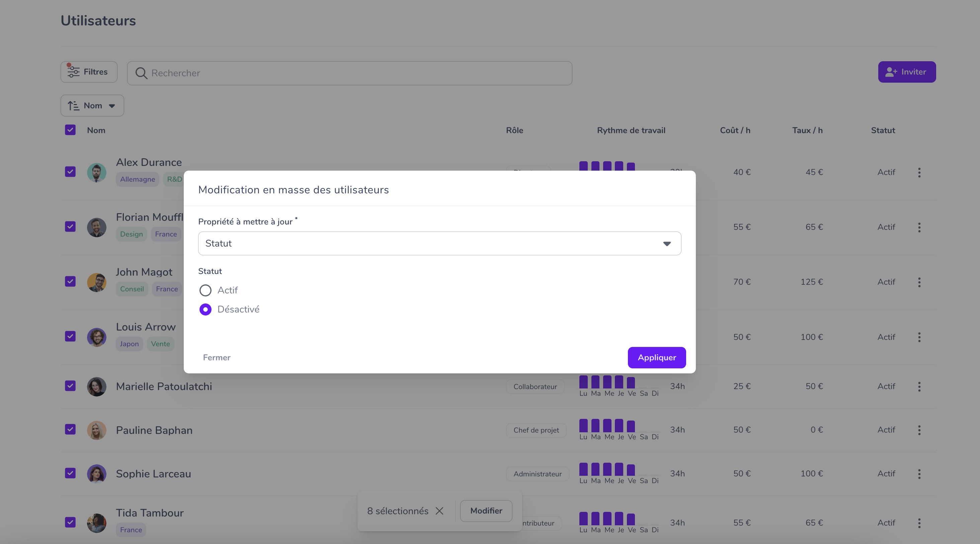Click the Conseil tag under John Magot
Image resolution: width=980 pixels, height=544 pixels.
tap(132, 289)
